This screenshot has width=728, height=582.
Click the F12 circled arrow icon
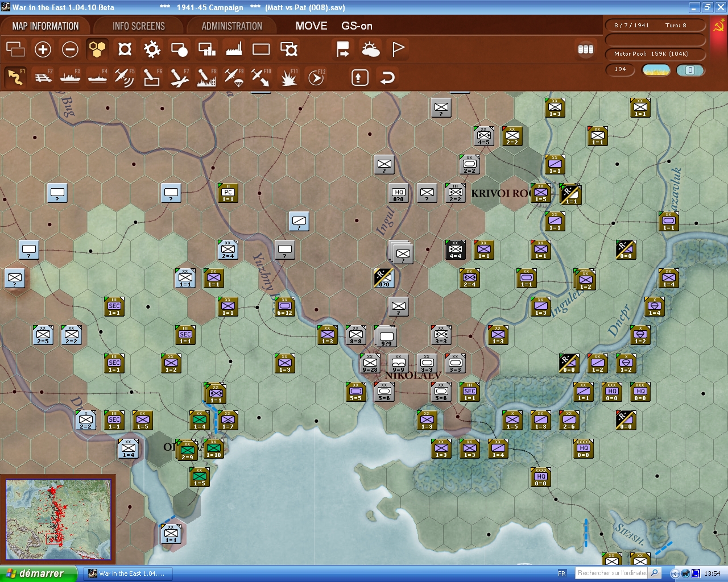316,77
